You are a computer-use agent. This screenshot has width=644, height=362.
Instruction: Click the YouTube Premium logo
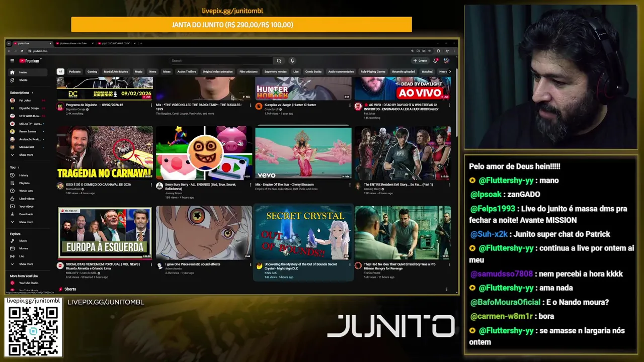(29, 61)
